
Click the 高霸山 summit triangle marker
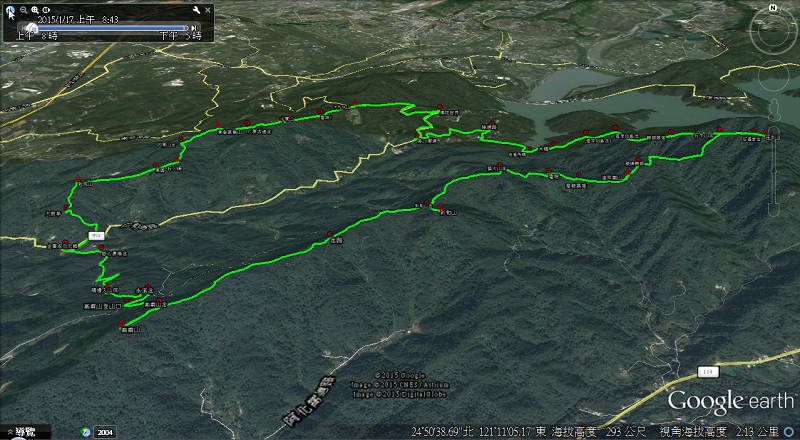click(x=121, y=324)
